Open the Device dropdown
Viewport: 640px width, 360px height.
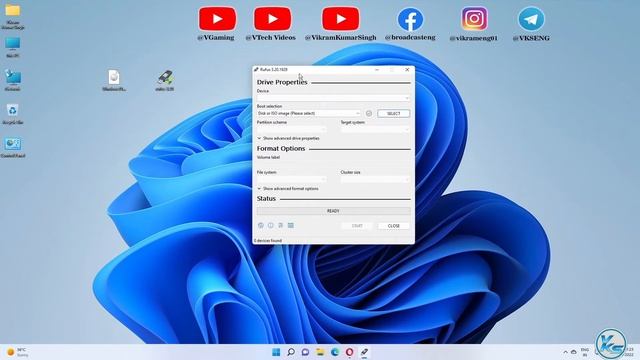tap(333, 98)
